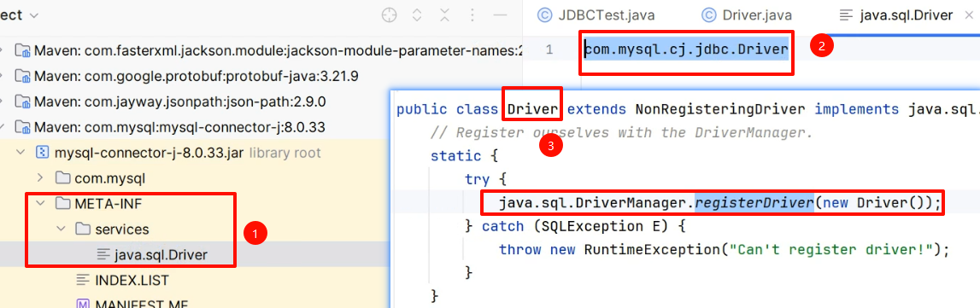Image resolution: width=980 pixels, height=308 pixels.
Task: Click the INDEX.LIST file icon
Action: tap(83, 280)
